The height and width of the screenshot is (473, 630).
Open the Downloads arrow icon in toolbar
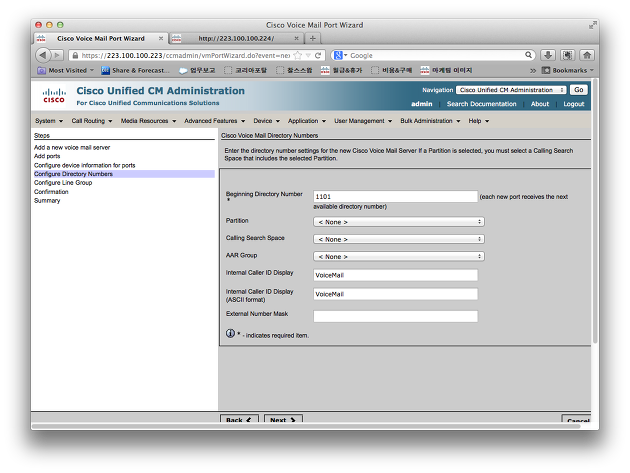(548, 55)
